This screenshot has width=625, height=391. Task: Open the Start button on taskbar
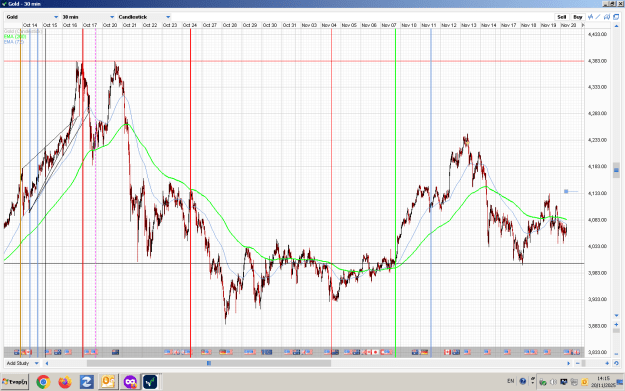[x=15, y=382]
